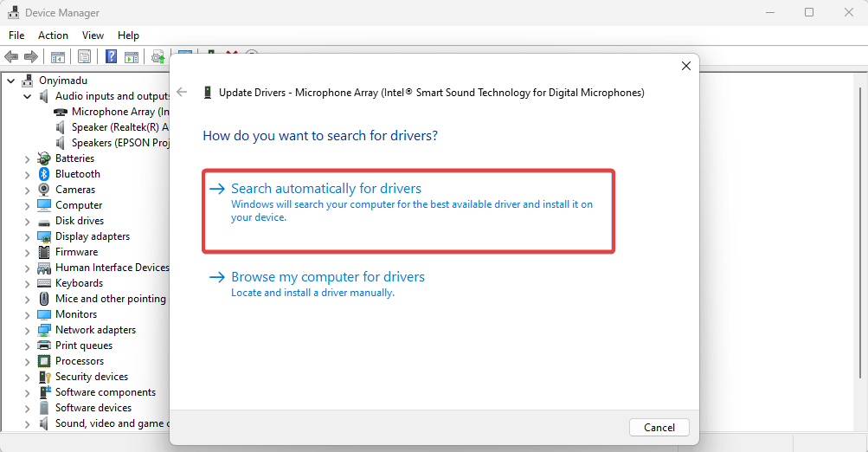Click the Security devices key icon
The height and width of the screenshot is (452, 868).
[44, 377]
